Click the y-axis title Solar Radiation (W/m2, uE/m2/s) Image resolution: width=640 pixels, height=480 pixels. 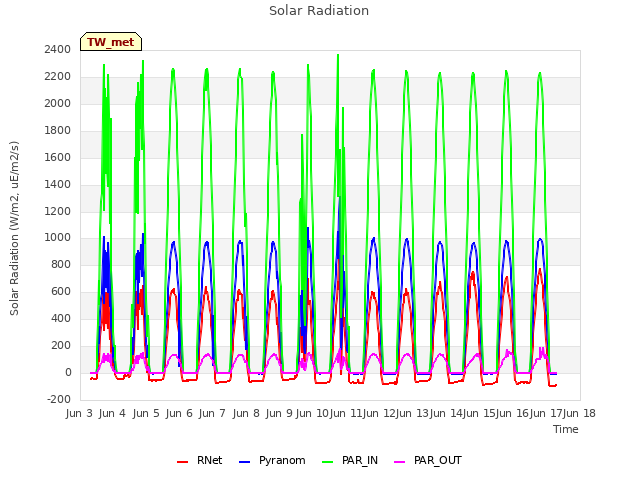(14, 229)
